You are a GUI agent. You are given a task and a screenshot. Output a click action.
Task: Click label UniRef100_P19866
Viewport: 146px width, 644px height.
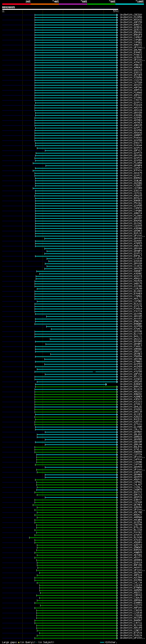coord(131,93)
